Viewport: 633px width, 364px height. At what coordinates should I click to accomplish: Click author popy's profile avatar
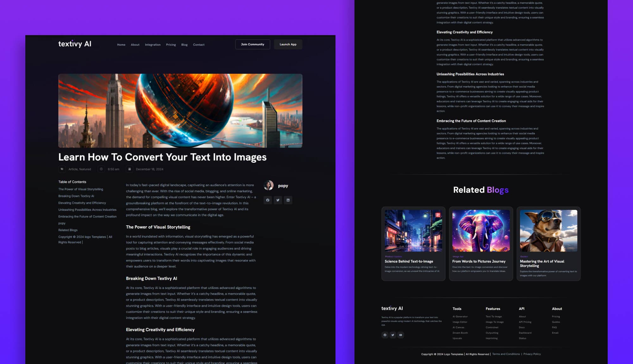[x=269, y=185]
